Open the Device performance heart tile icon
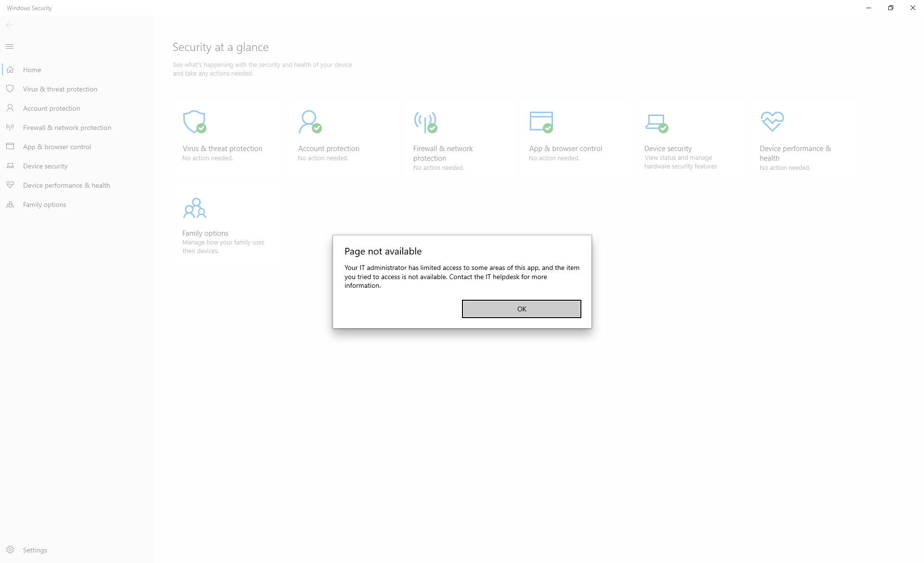This screenshot has height=563, width=924. point(772,121)
